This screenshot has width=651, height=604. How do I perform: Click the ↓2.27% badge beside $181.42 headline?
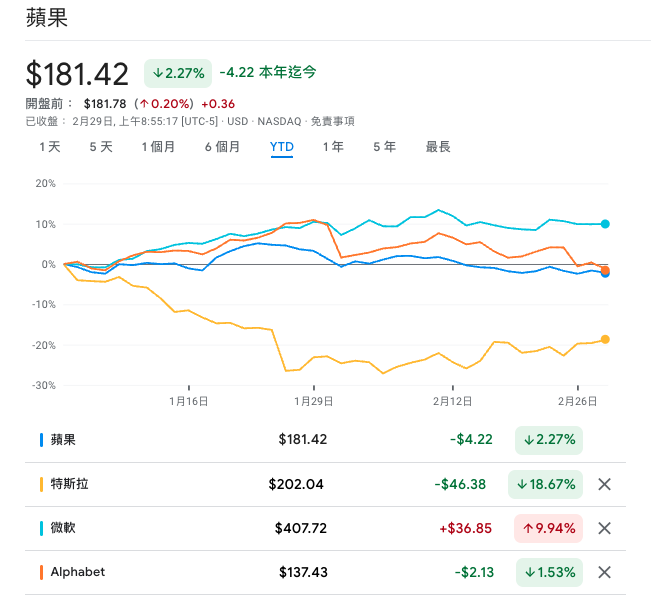tap(178, 73)
